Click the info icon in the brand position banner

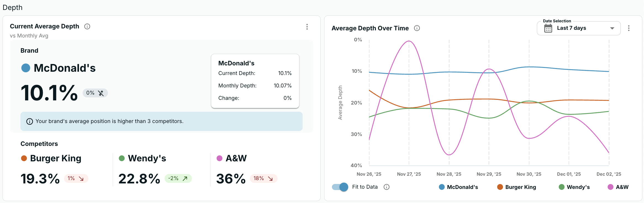tap(30, 121)
